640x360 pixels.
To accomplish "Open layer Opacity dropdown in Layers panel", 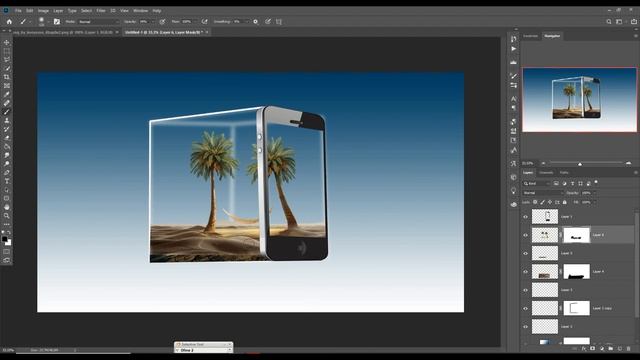I will point(594,193).
